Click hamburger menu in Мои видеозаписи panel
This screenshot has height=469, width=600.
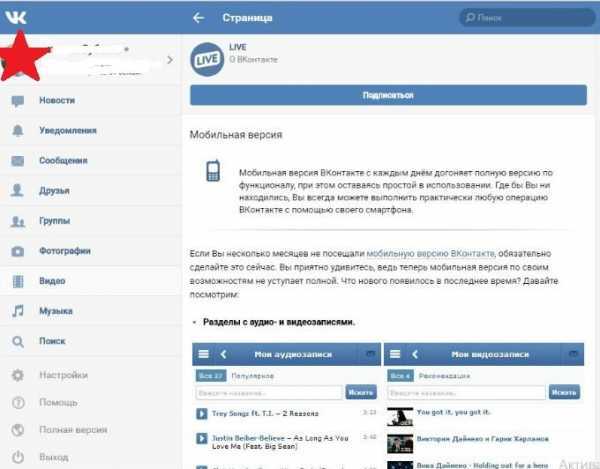click(395, 354)
